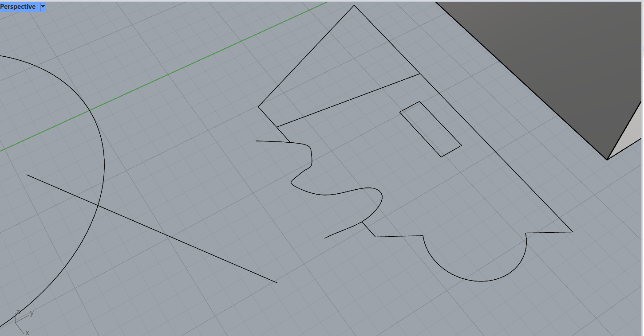Click the upper-left endpoint of the long straight line

click(27, 175)
